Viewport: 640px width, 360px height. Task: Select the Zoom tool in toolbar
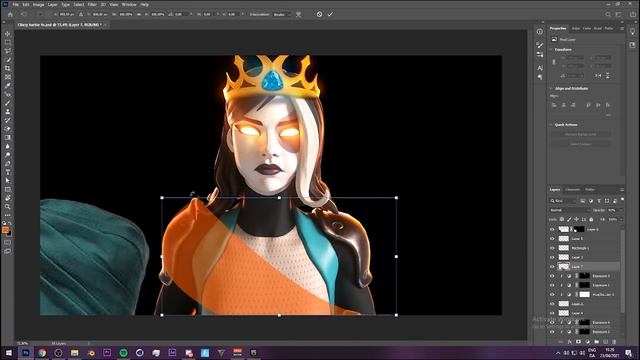(7, 207)
